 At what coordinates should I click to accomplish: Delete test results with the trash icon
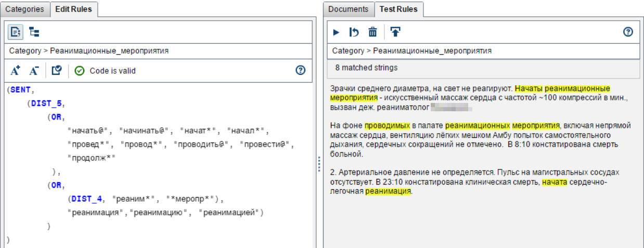pyautogui.click(x=372, y=32)
